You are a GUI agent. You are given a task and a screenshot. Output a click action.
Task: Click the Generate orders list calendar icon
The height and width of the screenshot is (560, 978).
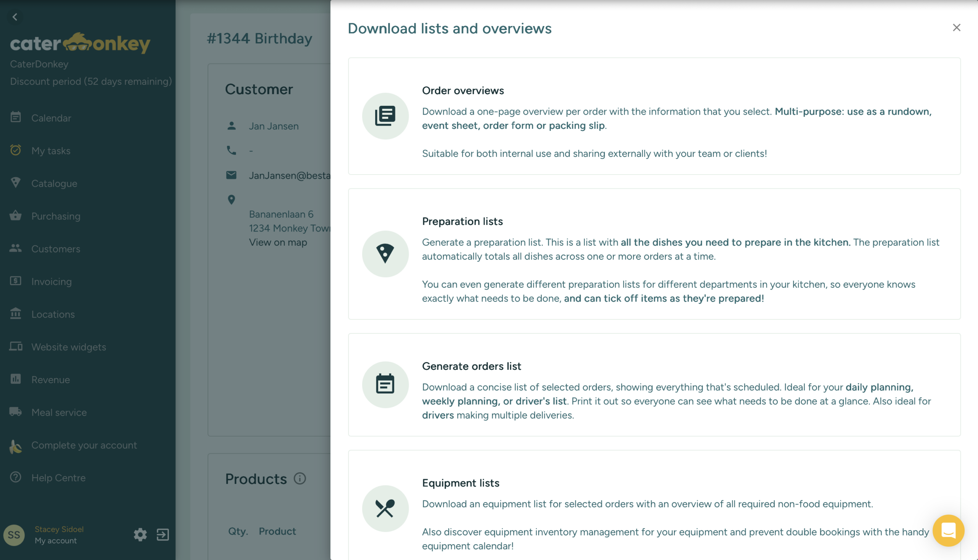tap(385, 384)
